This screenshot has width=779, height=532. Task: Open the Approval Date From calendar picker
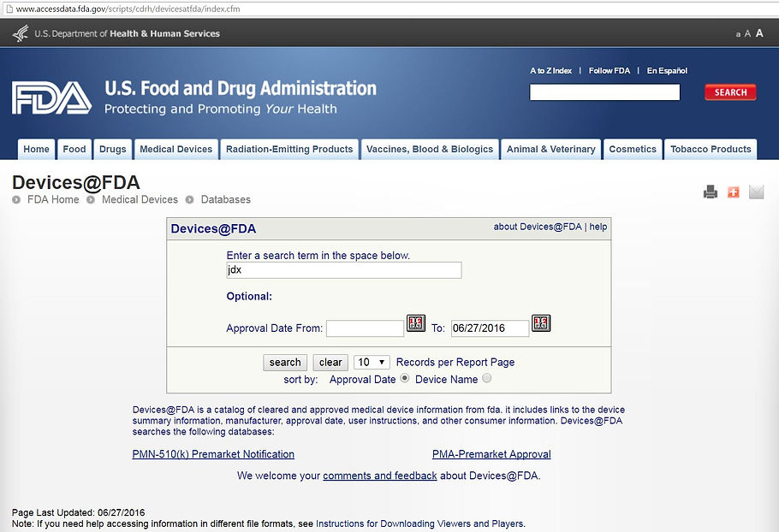(x=416, y=323)
